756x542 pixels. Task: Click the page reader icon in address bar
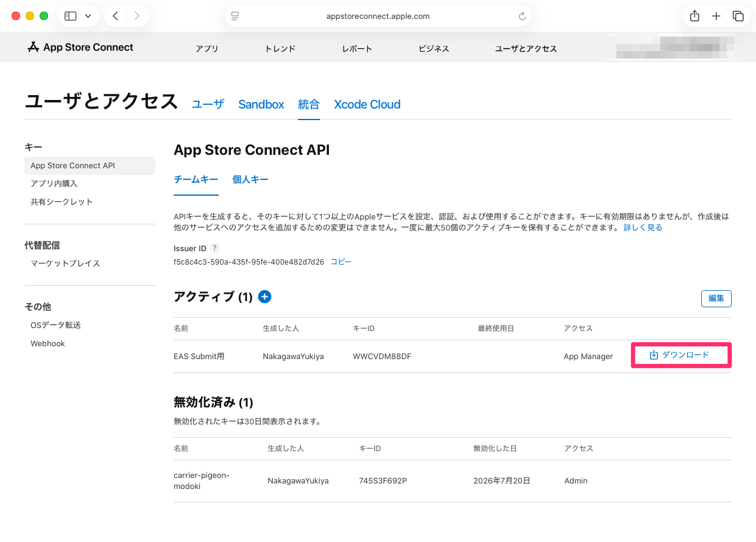235,16
